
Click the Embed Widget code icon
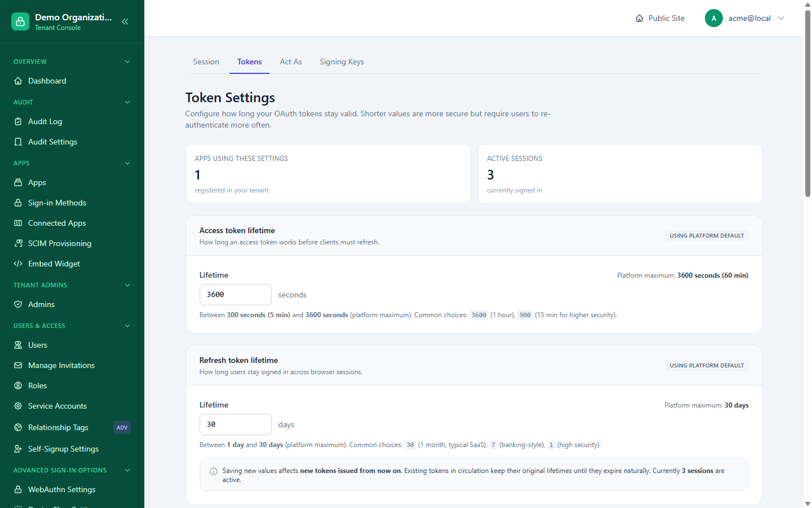point(18,264)
